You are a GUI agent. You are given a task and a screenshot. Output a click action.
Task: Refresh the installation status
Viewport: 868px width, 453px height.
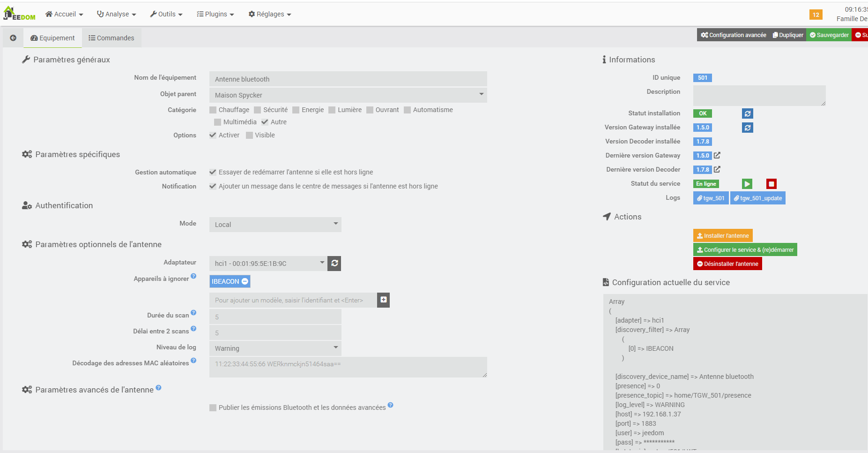point(748,113)
